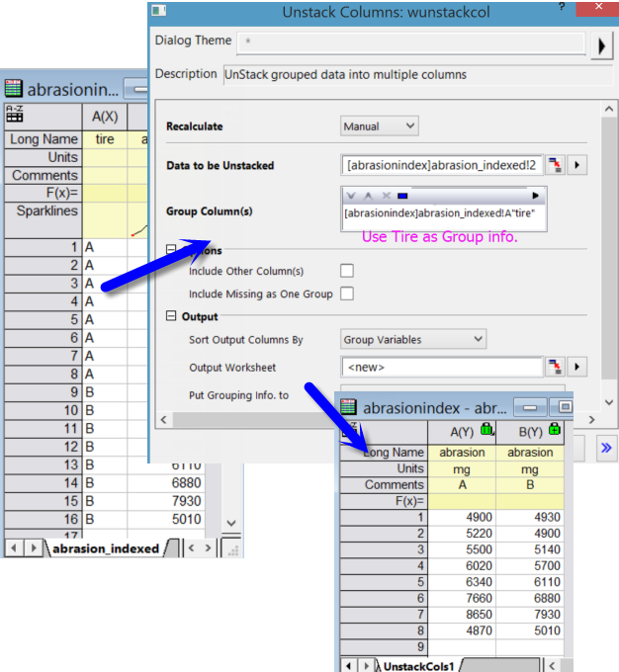Open flyout arrow beside Data to be Unstacked
Image resolution: width=619 pixels, height=672 pixels.
(578, 164)
